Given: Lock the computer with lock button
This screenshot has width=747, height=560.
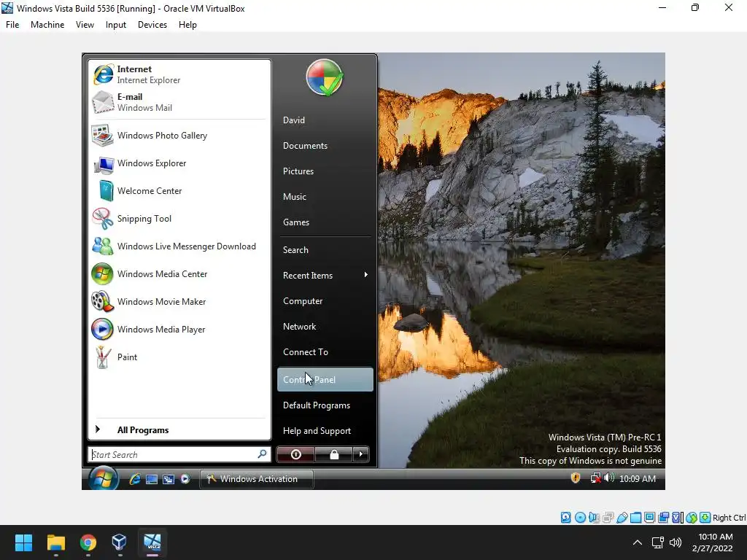Looking at the screenshot, I should [x=334, y=454].
